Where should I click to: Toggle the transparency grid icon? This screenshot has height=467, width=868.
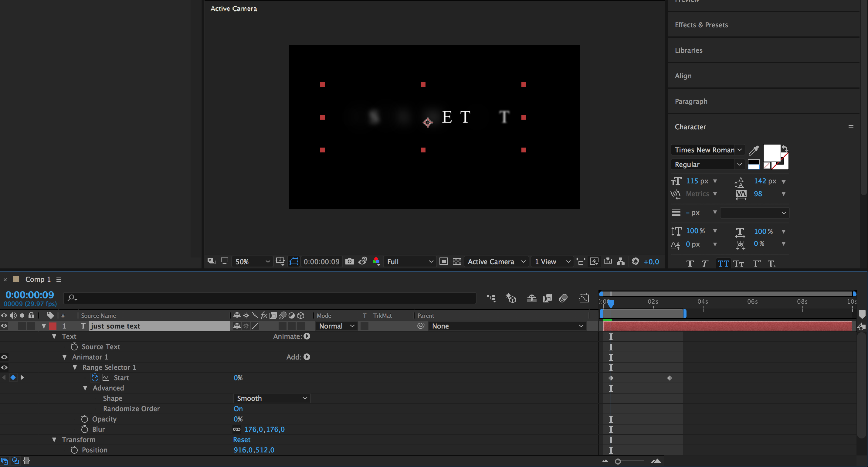point(457,261)
